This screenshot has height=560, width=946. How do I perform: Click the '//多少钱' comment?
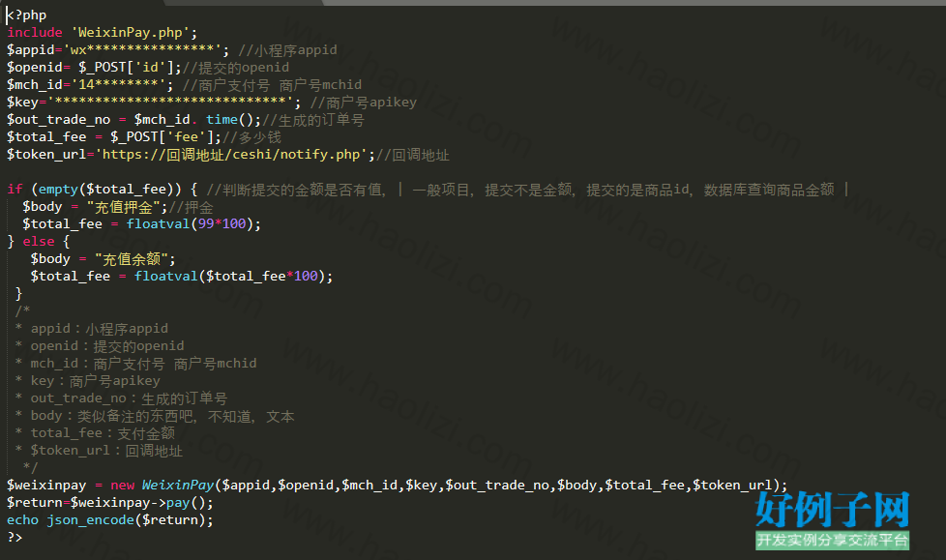(252, 137)
